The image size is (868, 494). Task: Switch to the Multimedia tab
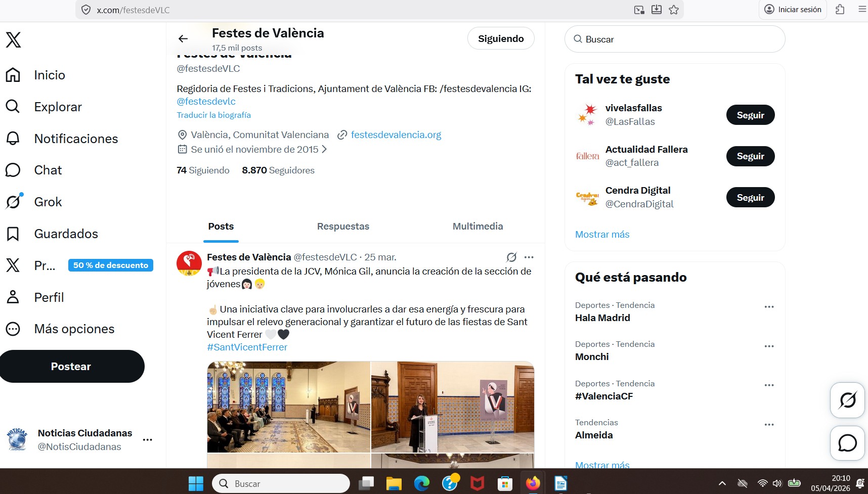click(477, 227)
